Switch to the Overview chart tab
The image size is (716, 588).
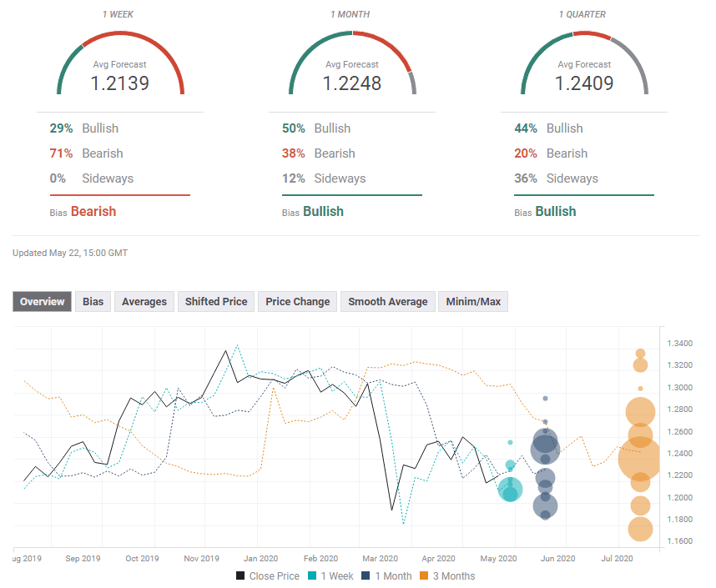coord(42,302)
